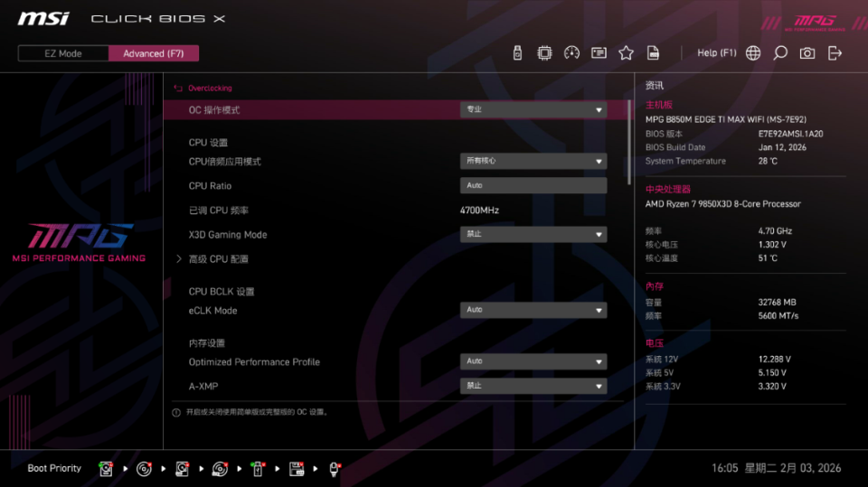
Task: Select floppy disk boot device icon
Action: tap(297, 469)
